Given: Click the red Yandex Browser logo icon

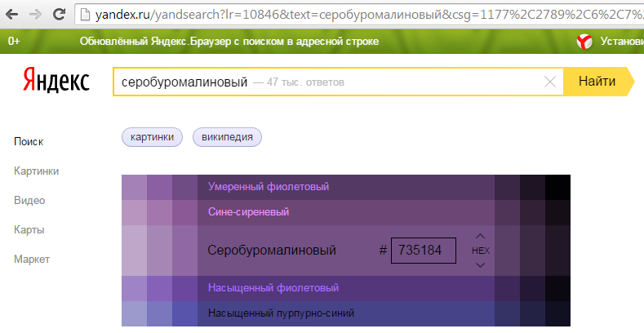Looking at the screenshot, I should click(x=584, y=41).
